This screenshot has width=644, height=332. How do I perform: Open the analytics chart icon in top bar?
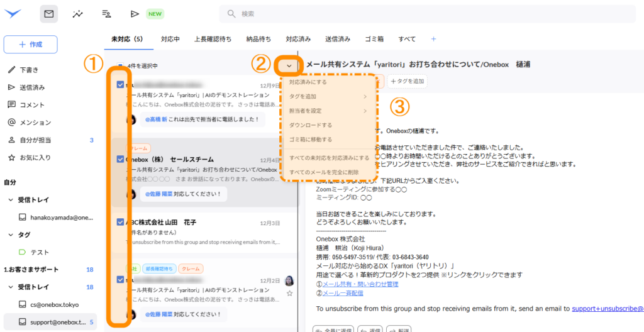pos(78,14)
